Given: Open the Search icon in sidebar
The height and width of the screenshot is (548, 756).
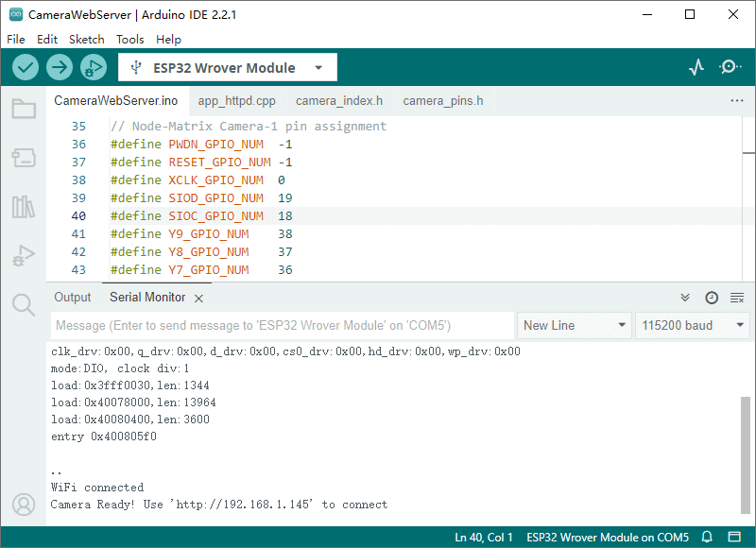Looking at the screenshot, I should (x=24, y=304).
